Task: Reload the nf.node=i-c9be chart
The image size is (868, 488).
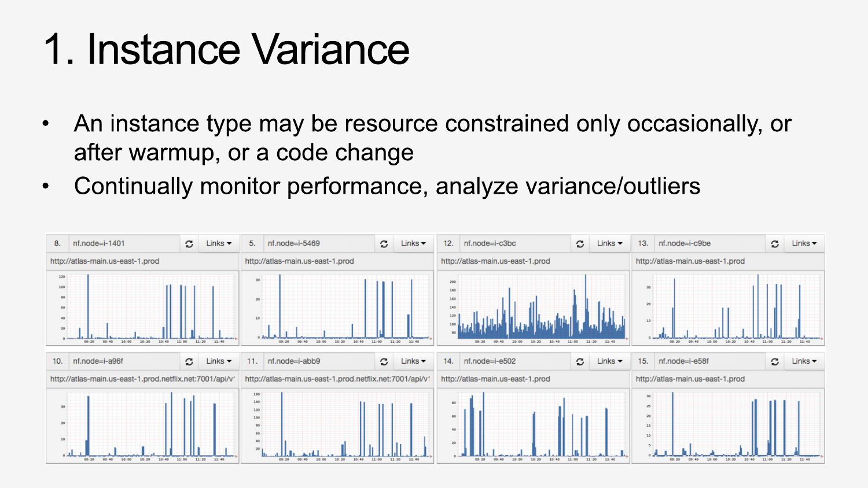Action: (775, 244)
